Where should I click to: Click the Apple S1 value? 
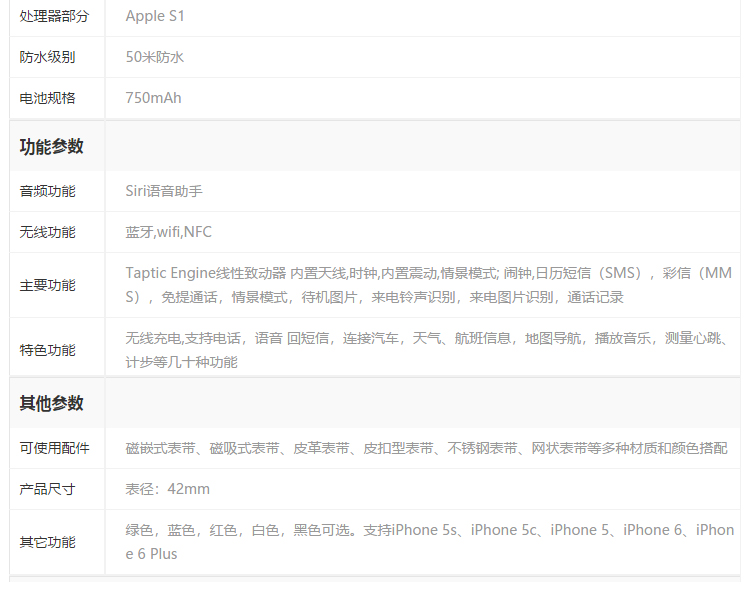[x=154, y=16]
